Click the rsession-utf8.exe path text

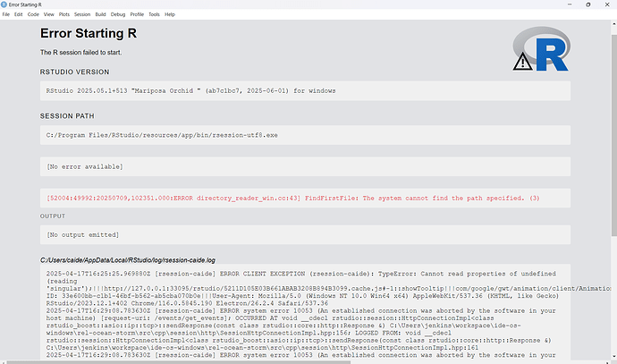click(162, 135)
